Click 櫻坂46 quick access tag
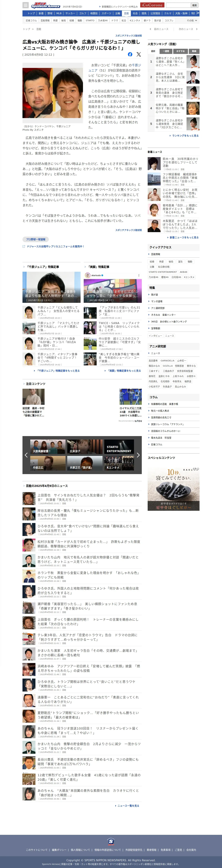This screenshot has width=222, height=868. point(165,277)
